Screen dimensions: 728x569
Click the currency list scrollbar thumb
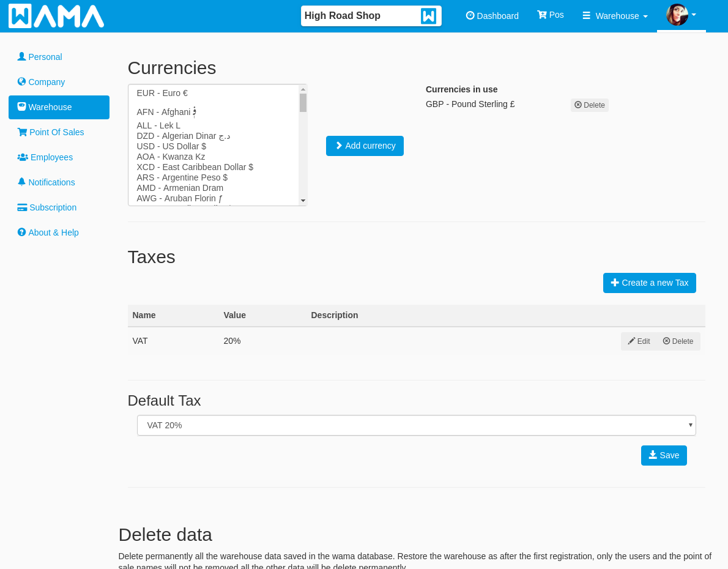coord(303,103)
